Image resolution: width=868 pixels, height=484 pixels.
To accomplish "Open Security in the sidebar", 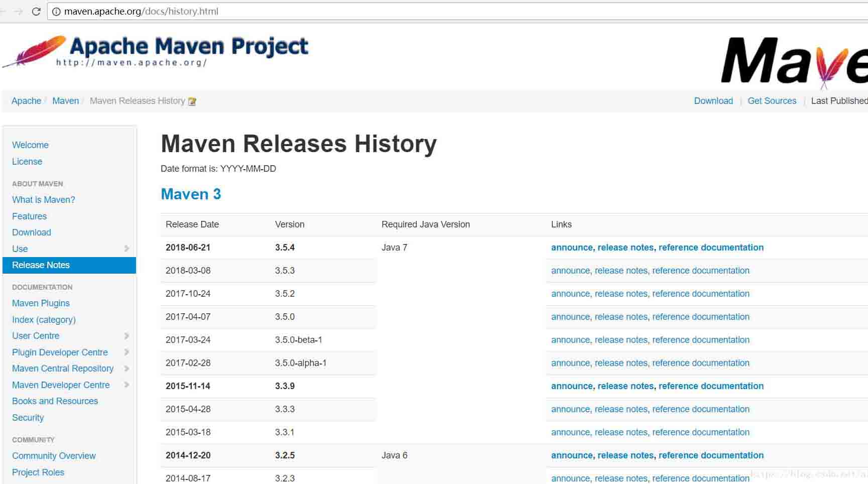I will (28, 417).
